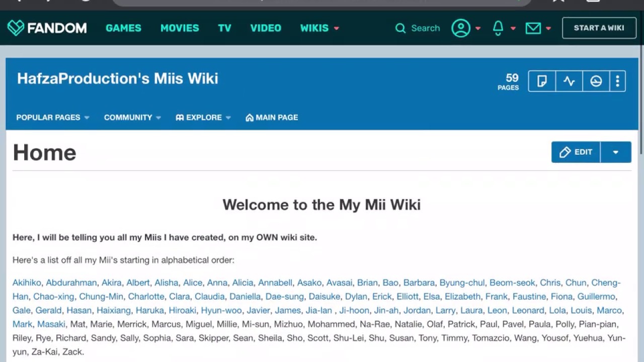This screenshot has width=644, height=362.
Task: Click the add new page icon
Action: click(542, 81)
